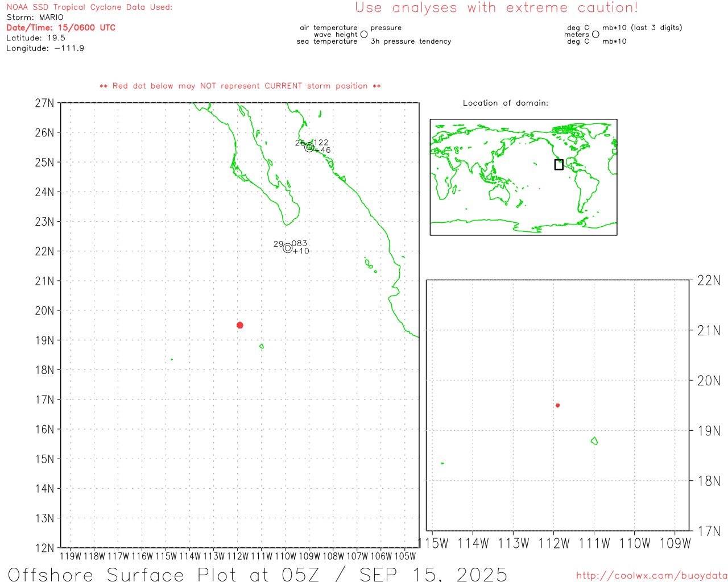Click red dot disclaimer text above main map
The image size is (728, 582).
point(240,86)
